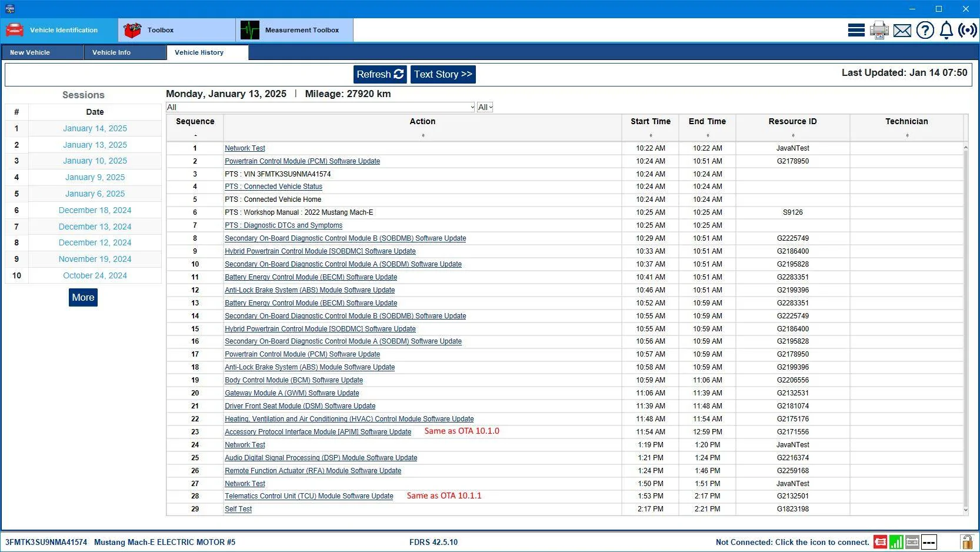Open the October 24, 2024 session

(95, 275)
